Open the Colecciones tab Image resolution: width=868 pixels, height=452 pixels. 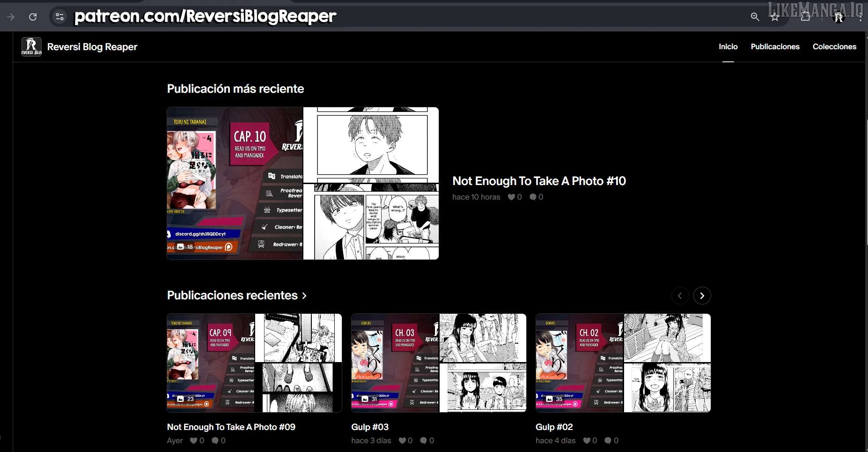[834, 47]
